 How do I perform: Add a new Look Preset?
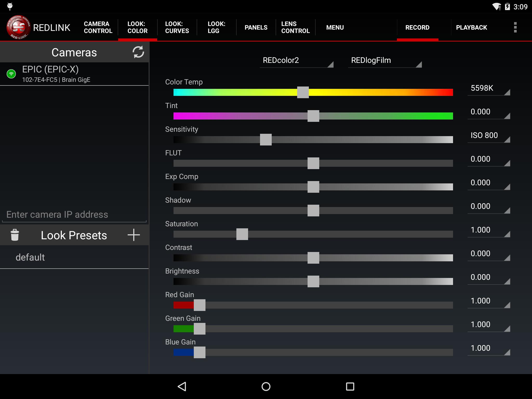pyautogui.click(x=134, y=235)
